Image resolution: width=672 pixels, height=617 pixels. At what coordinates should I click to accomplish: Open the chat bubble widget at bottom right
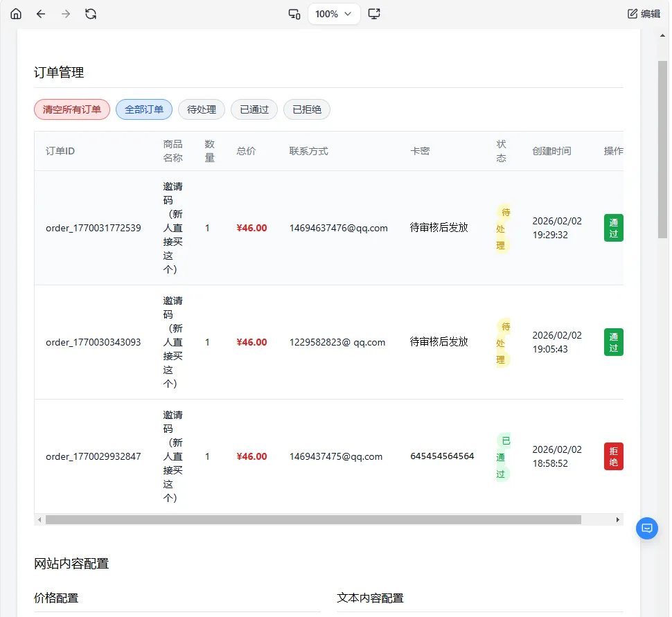(x=646, y=528)
